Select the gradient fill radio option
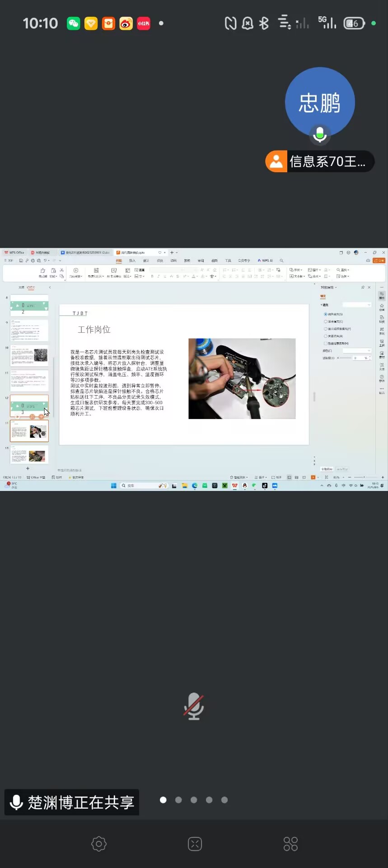 click(x=325, y=321)
